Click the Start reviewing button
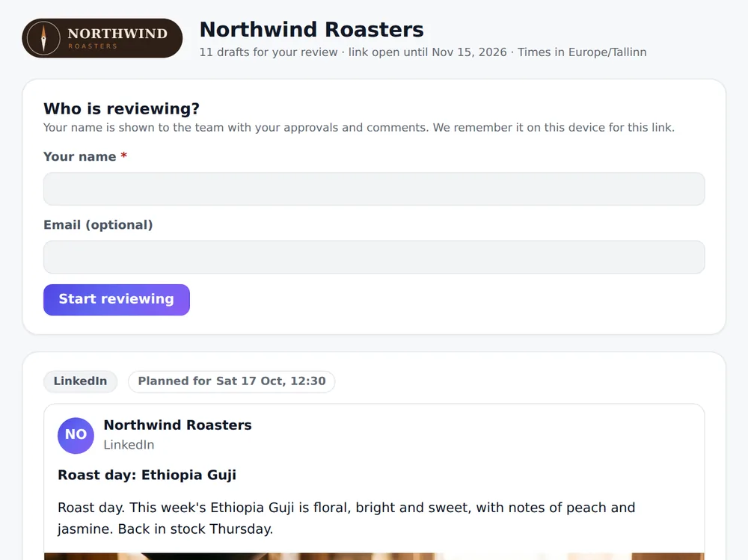The height and width of the screenshot is (560, 748). [x=117, y=300]
